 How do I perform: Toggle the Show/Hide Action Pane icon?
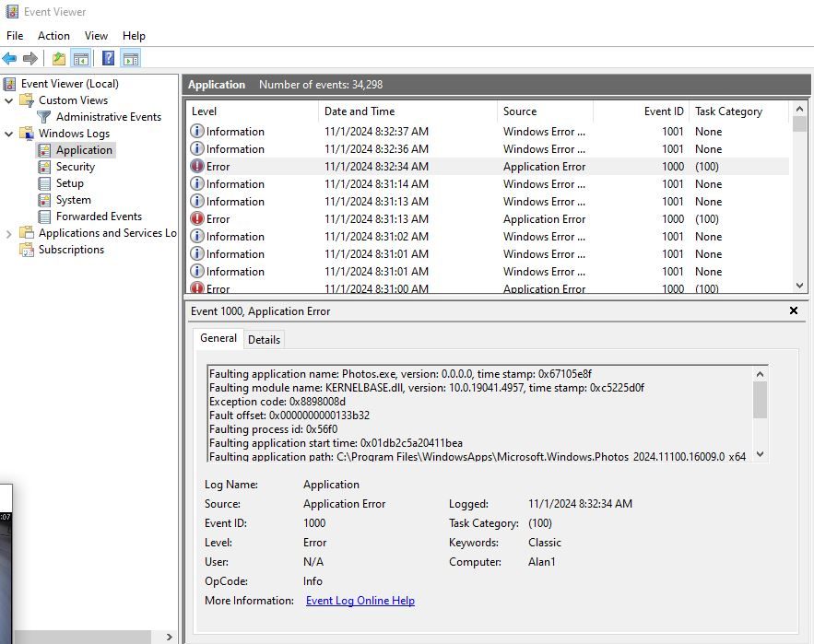[x=130, y=58]
